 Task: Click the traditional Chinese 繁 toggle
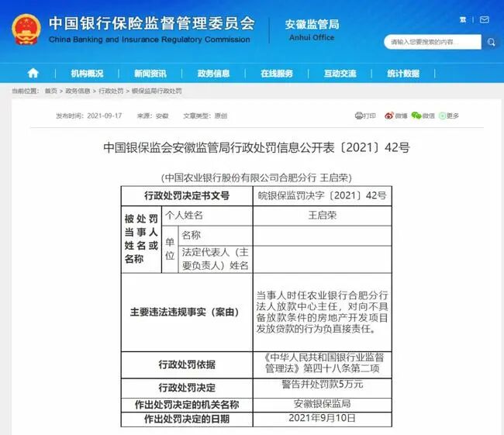[463, 20]
